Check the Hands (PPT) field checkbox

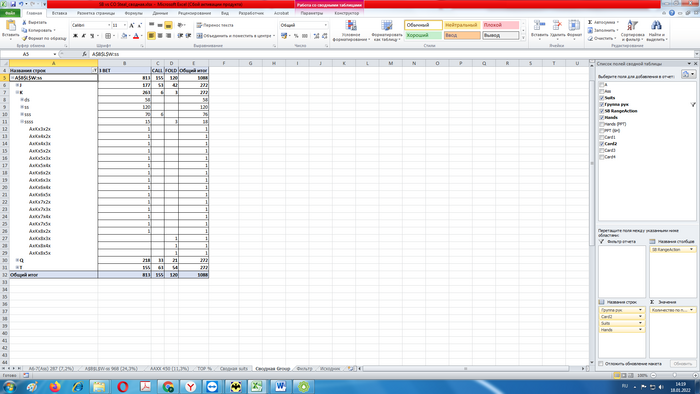(602, 124)
